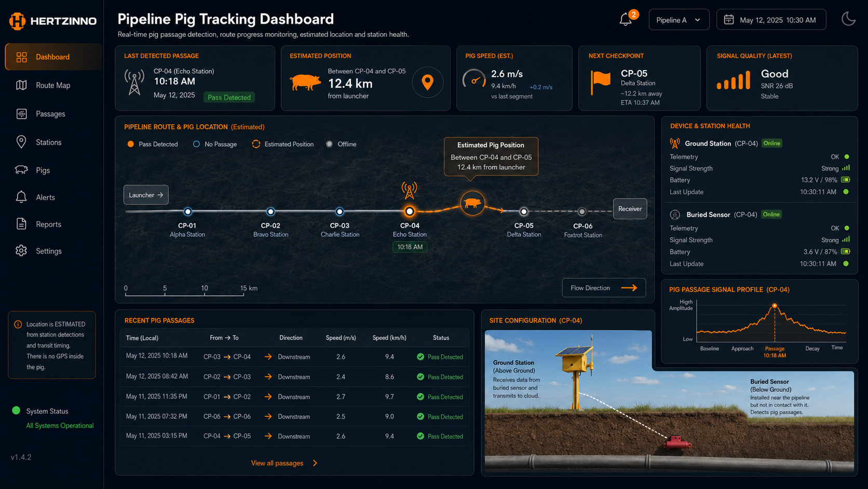Viewport: 868px width, 489px height.
Task: Expand View all passages chevron arrow
Action: (315, 463)
